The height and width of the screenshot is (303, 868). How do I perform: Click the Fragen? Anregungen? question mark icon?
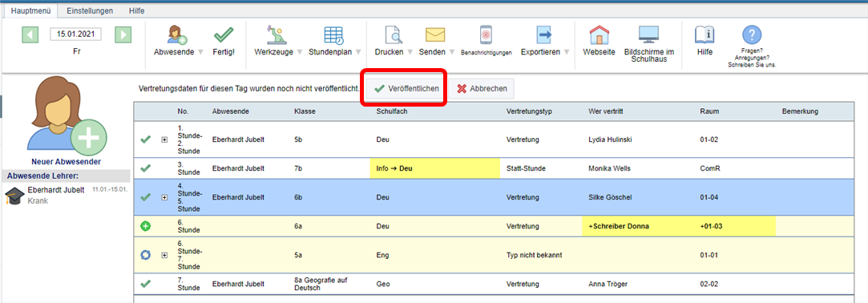click(x=751, y=35)
